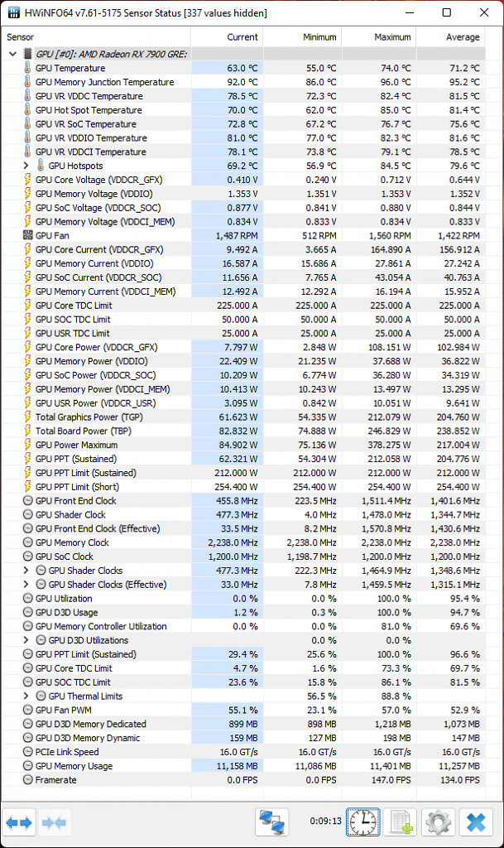Open sensor settings gear button
The image size is (504, 848).
[x=439, y=822]
